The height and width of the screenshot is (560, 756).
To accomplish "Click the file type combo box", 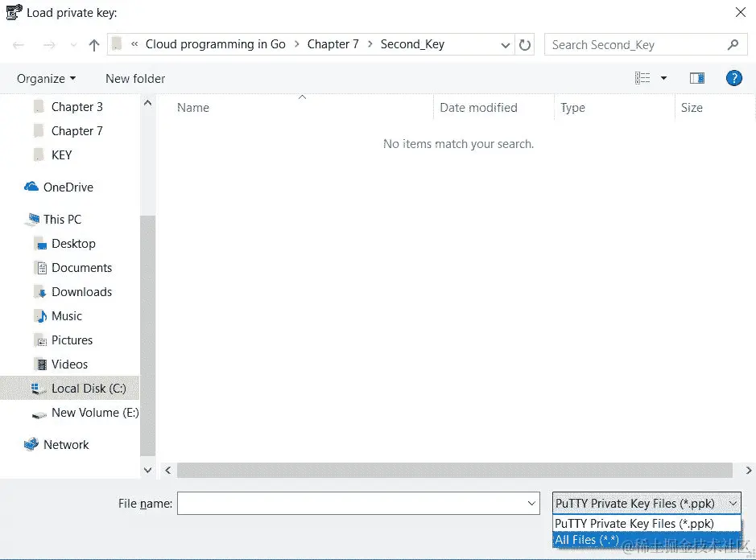I will 647,503.
